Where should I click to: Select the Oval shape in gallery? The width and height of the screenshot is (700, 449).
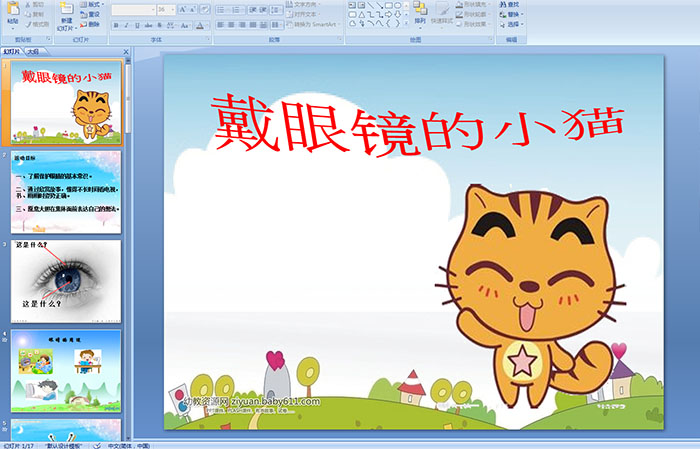coord(397,5)
